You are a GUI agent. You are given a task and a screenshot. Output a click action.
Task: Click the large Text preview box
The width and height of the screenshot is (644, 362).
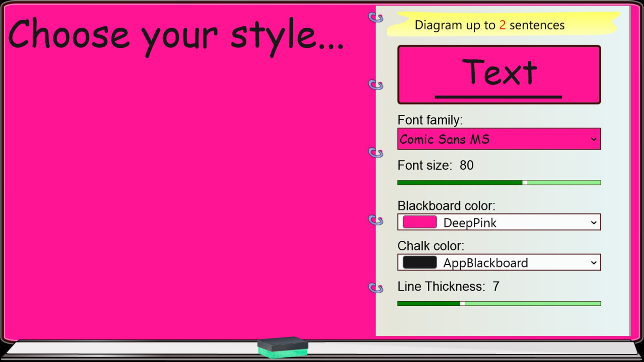pos(499,74)
